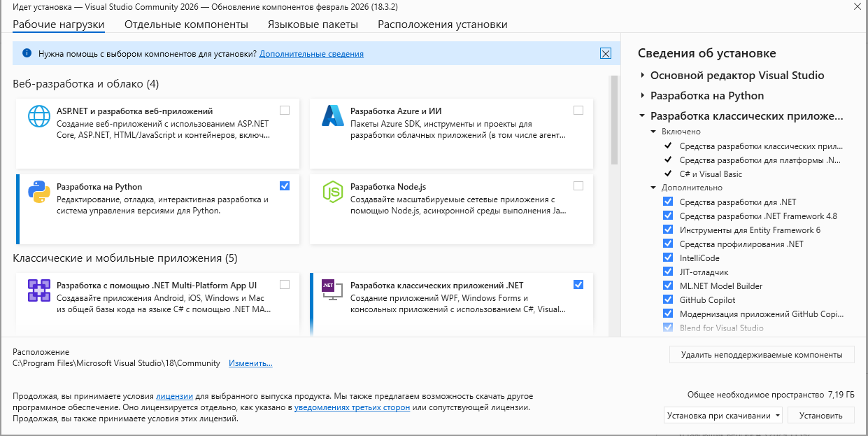Collapse the Дополнительно subsection
The height and width of the screenshot is (436, 868).
pyautogui.click(x=654, y=188)
